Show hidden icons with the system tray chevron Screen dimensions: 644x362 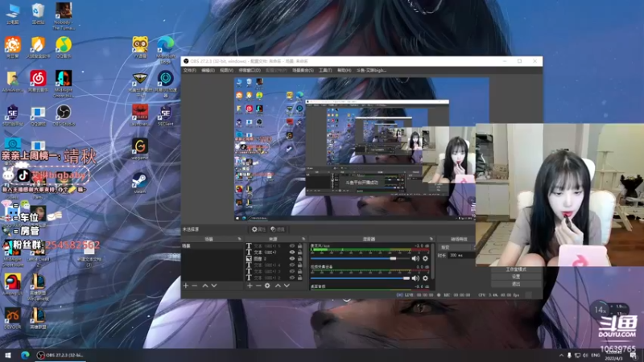pos(561,355)
